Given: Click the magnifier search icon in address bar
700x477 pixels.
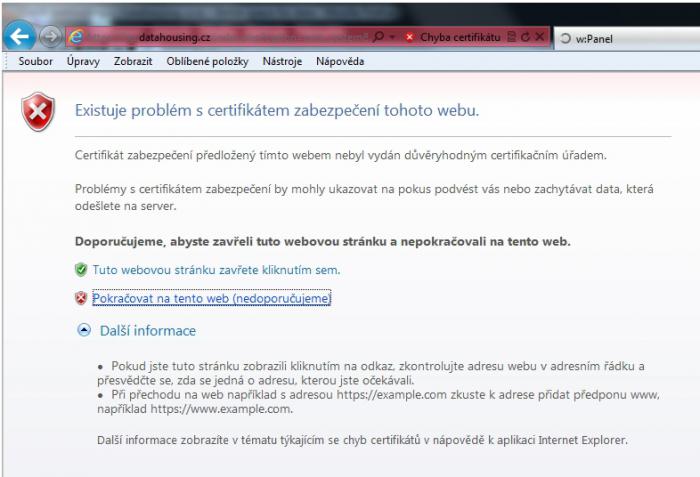Looking at the screenshot, I should (x=378, y=37).
